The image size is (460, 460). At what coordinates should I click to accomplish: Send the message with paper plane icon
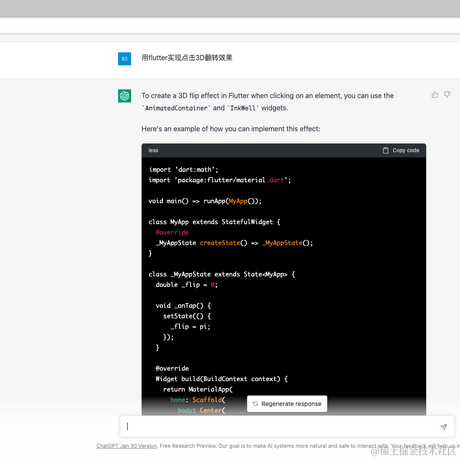[x=443, y=427]
